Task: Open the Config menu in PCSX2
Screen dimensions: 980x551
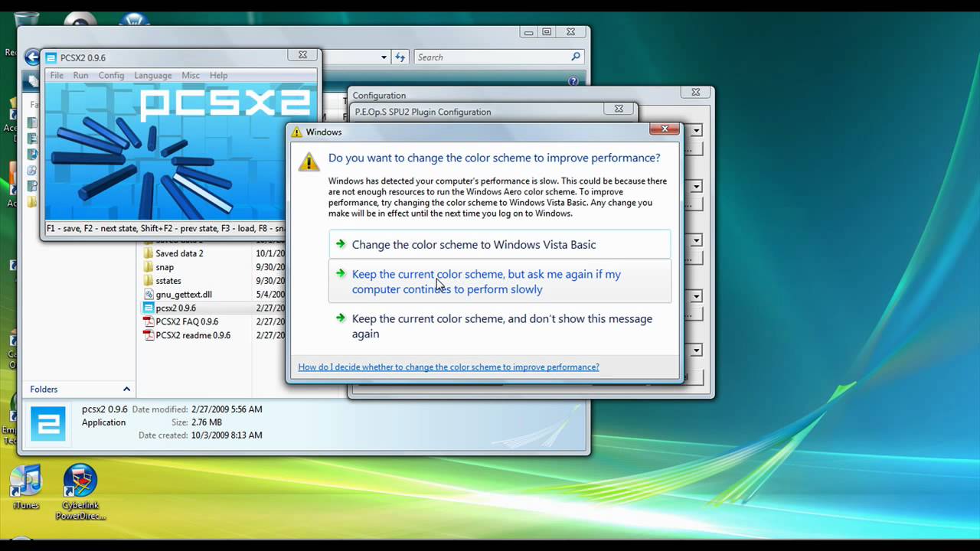Action: pos(111,76)
